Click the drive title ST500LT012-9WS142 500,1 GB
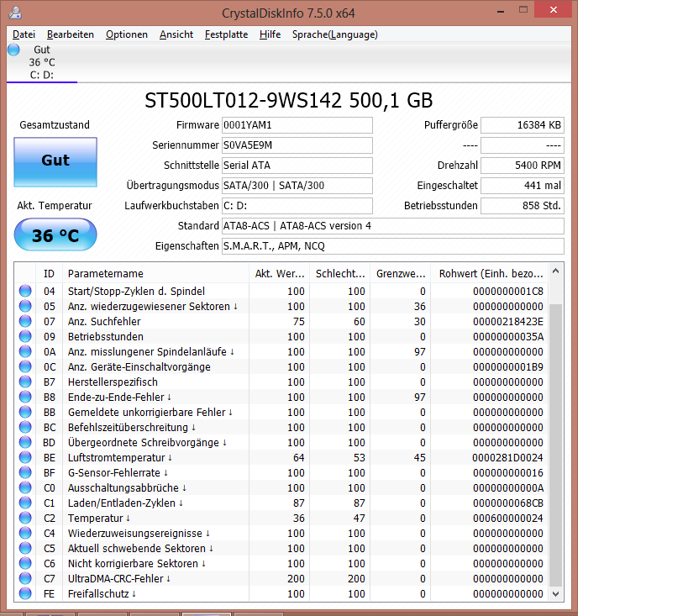 coord(289,101)
